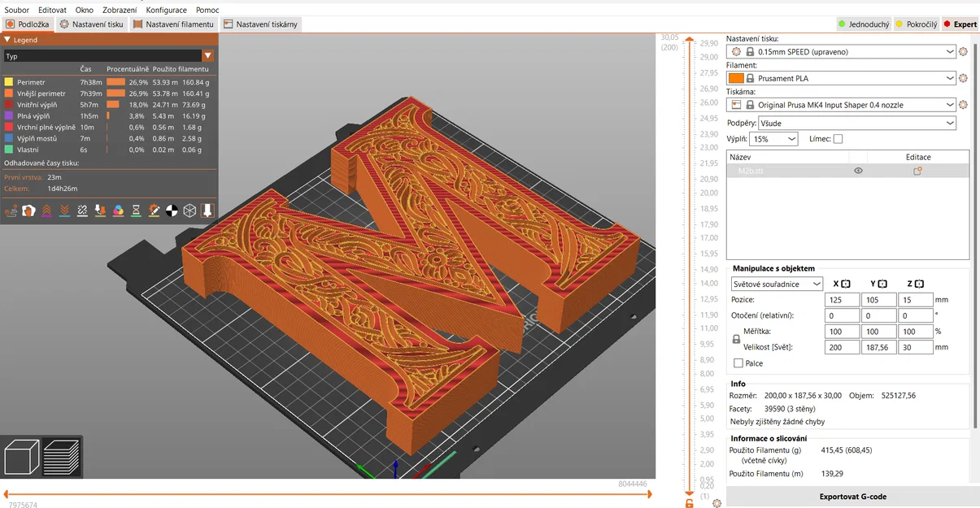980x508 pixels.
Task: Edit the X position field showing 125
Action: coord(842,299)
